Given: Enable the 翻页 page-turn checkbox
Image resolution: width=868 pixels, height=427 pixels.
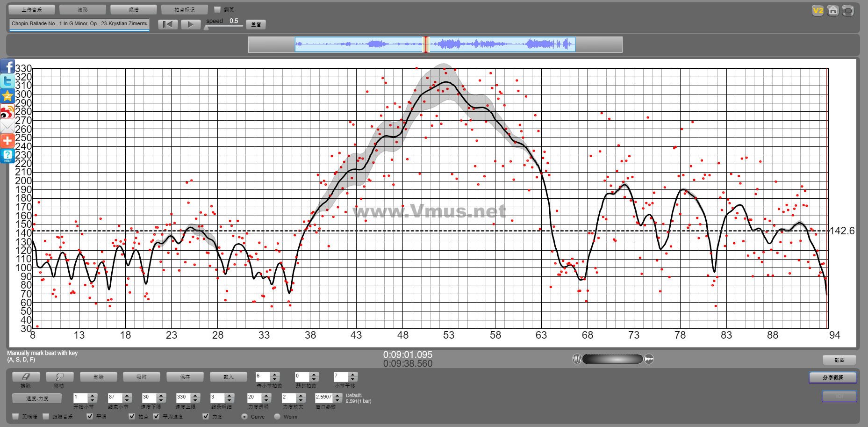Looking at the screenshot, I should point(217,9).
